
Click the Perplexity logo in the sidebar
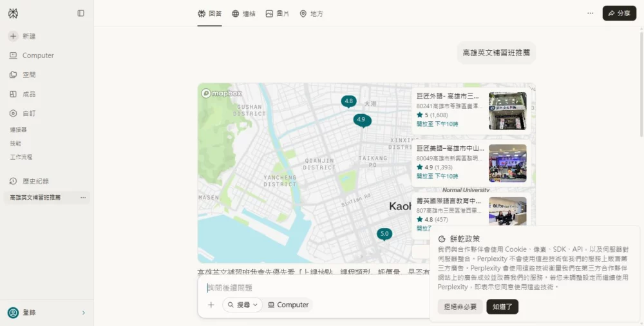coord(13,14)
